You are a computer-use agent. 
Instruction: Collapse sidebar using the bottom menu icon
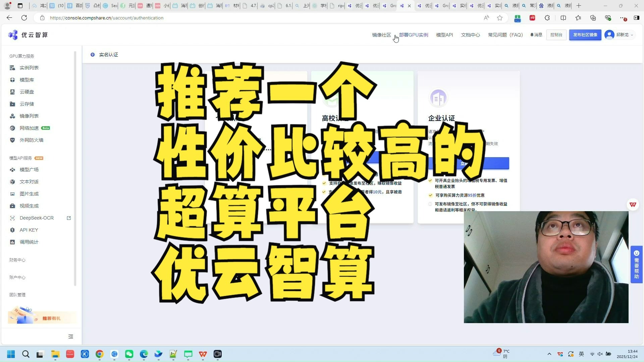click(71, 337)
